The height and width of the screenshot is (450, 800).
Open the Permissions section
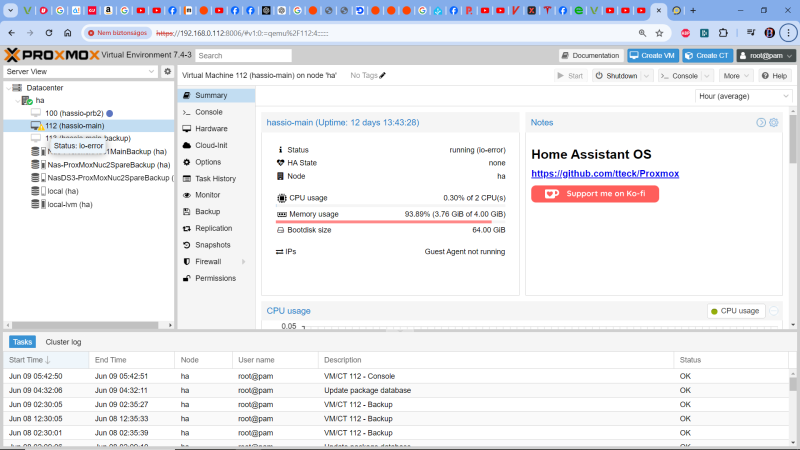click(216, 278)
